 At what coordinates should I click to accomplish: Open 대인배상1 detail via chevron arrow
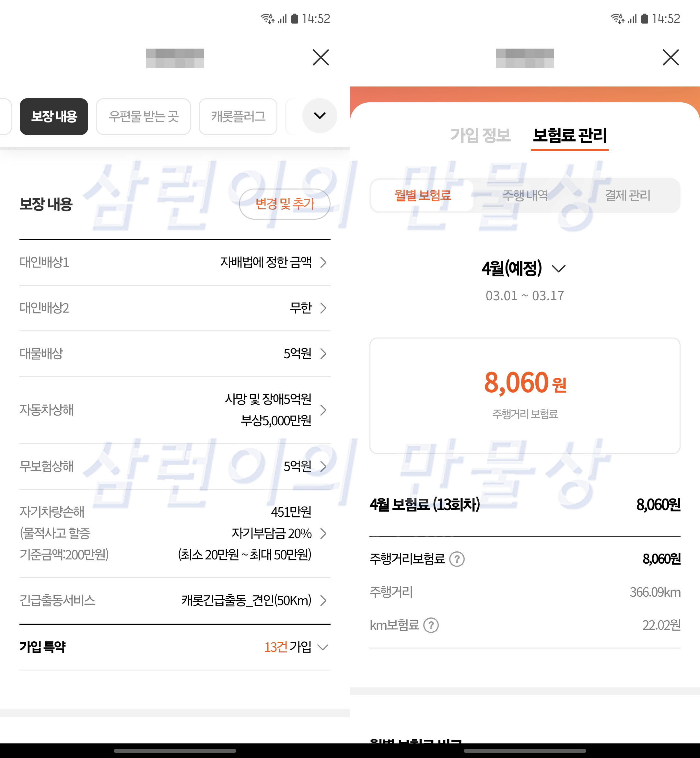tap(323, 262)
